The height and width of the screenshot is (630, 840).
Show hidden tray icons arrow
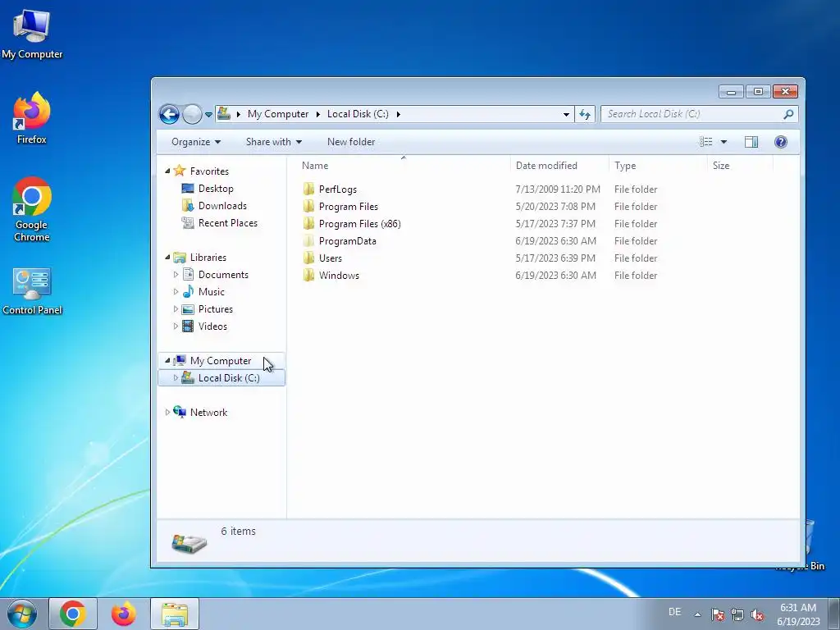(697, 614)
